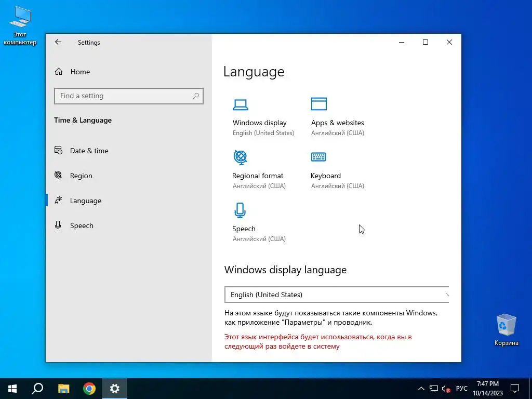Switch input language via РУС indicator
This screenshot has height=399, width=532.
tap(462, 389)
